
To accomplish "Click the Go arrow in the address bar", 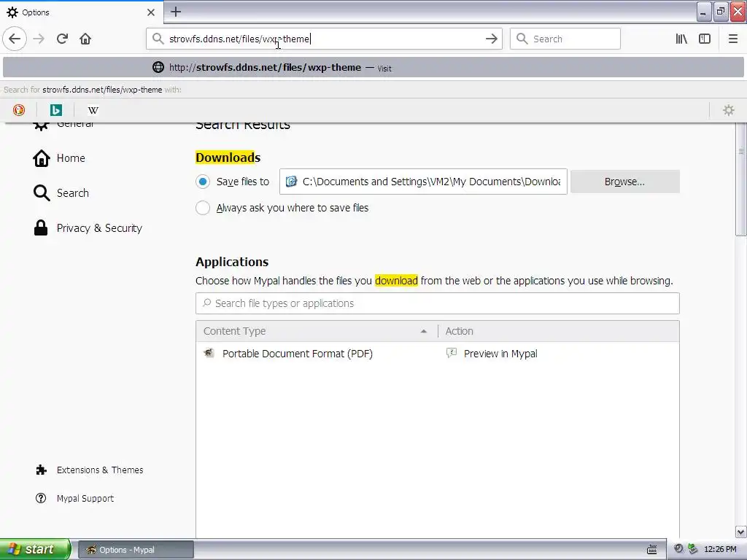I will click(491, 39).
